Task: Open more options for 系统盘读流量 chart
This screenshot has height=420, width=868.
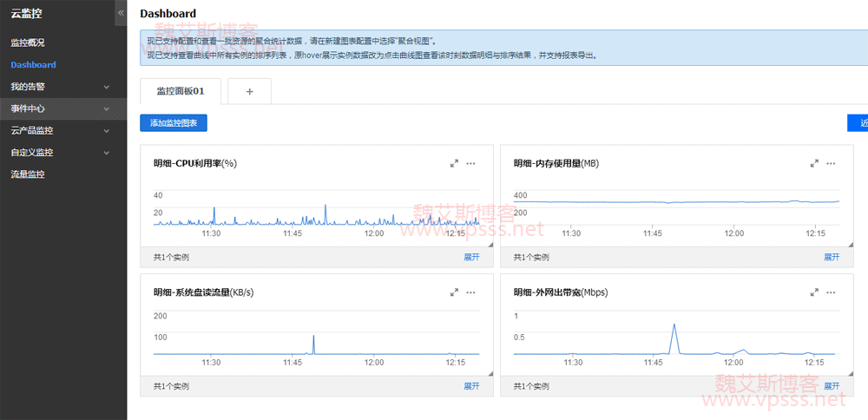Action: coord(470,292)
